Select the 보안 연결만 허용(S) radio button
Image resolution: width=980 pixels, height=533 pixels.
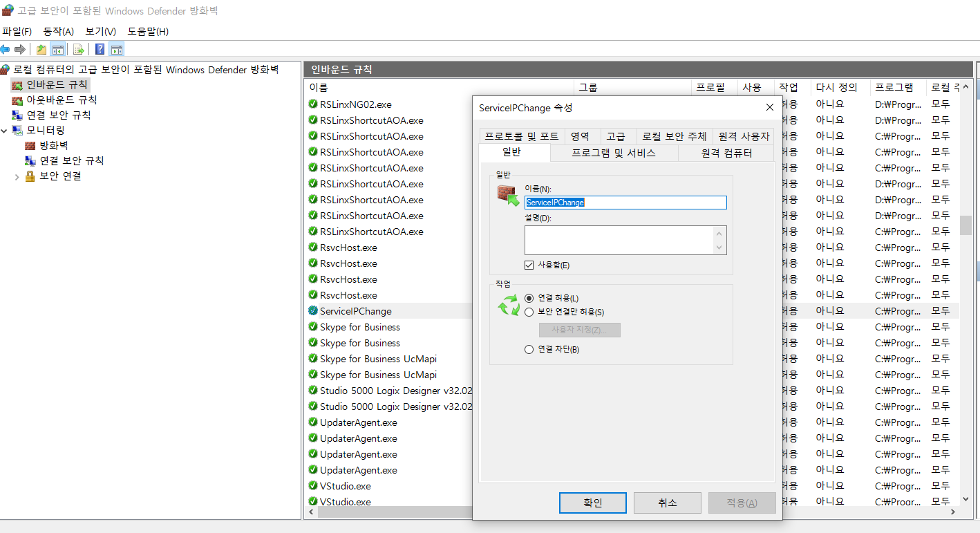(x=528, y=313)
